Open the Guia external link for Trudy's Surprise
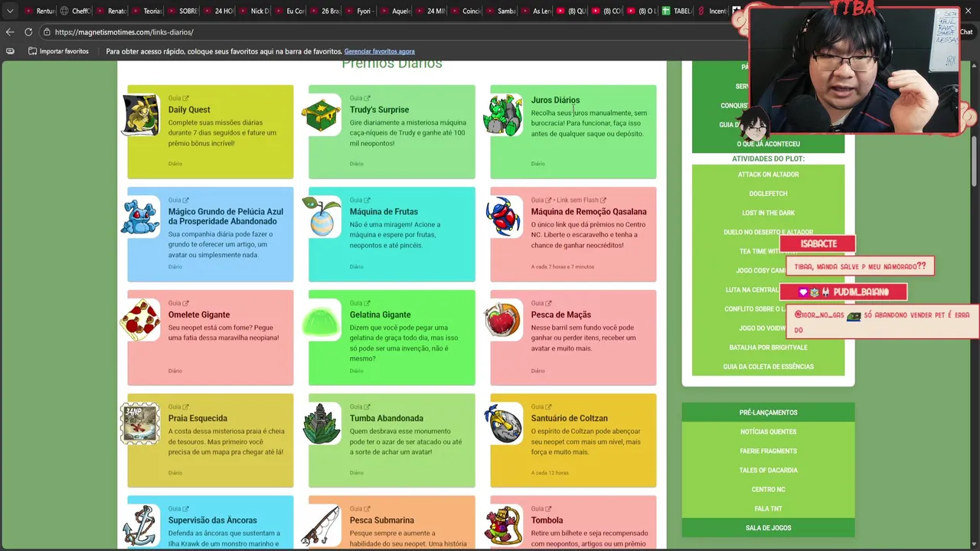This screenshot has height=551, width=980. 360,98
